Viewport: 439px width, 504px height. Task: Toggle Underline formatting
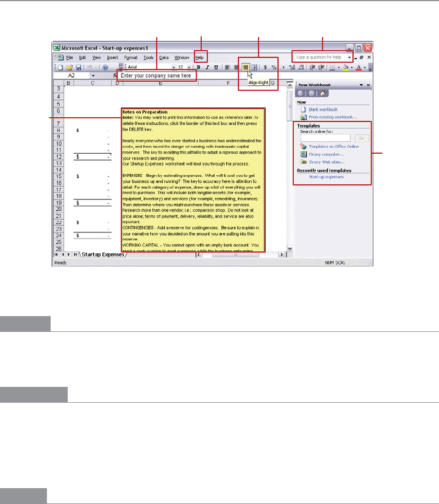pyautogui.click(x=216, y=67)
